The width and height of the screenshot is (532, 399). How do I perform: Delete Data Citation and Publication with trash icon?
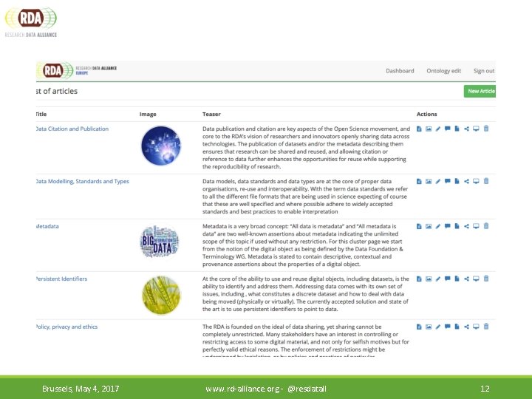[x=486, y=129]
